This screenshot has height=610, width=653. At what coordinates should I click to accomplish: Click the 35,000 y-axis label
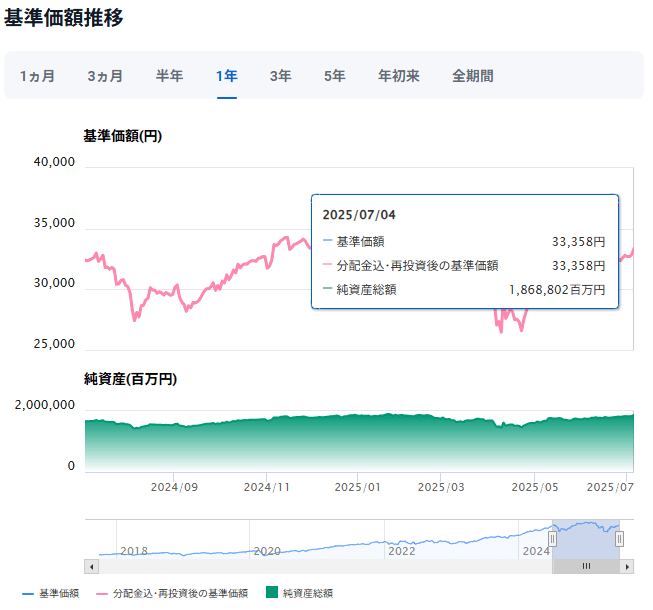54,223
